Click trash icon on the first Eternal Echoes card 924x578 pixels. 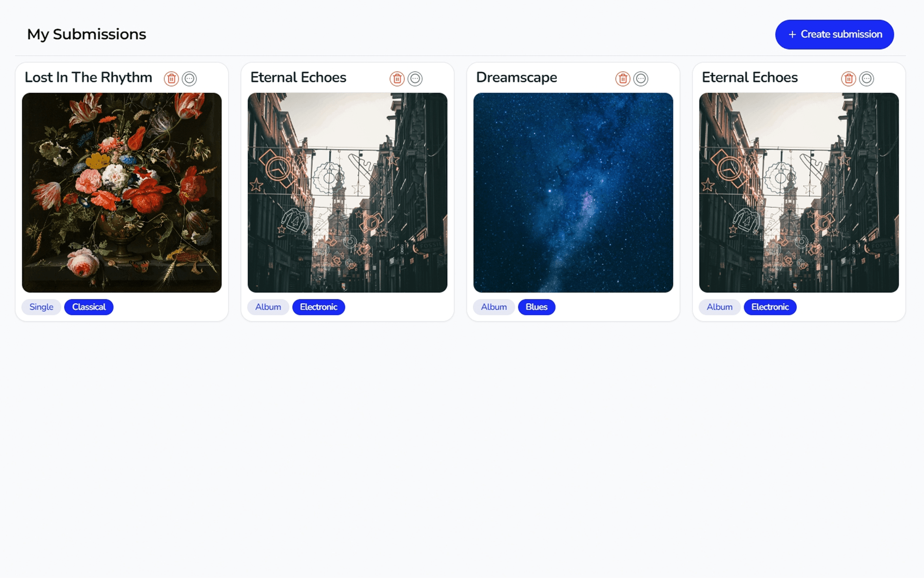point(397,78)
